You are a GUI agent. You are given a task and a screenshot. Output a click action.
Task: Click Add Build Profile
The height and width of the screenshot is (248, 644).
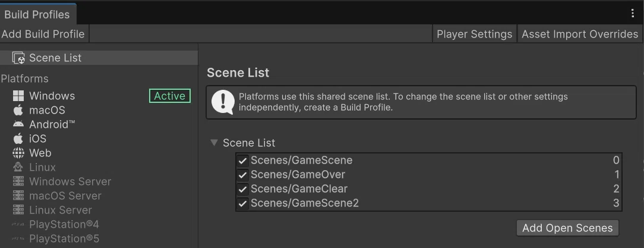pyautogui.click(x=43, y=34)
